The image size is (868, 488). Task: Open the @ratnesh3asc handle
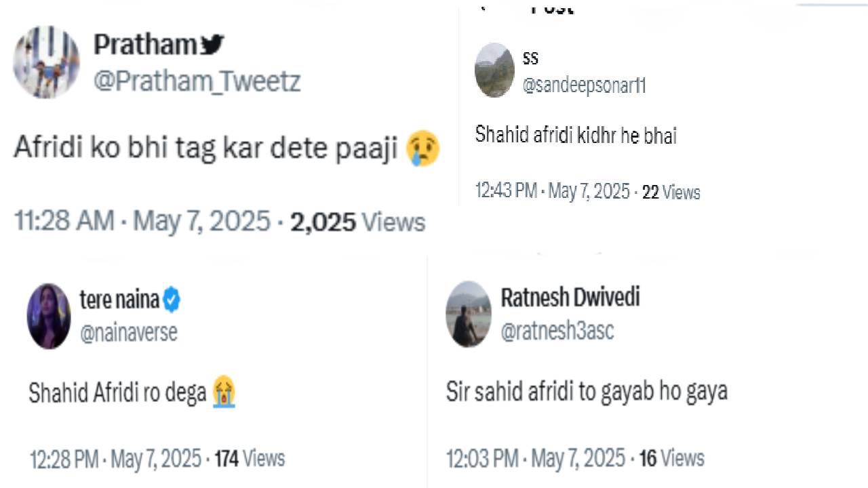tap(557, 331)
